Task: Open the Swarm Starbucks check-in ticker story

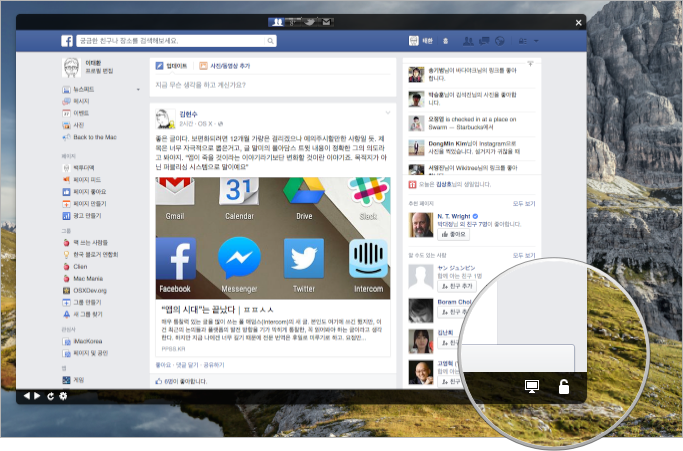Action: (472, 123)
